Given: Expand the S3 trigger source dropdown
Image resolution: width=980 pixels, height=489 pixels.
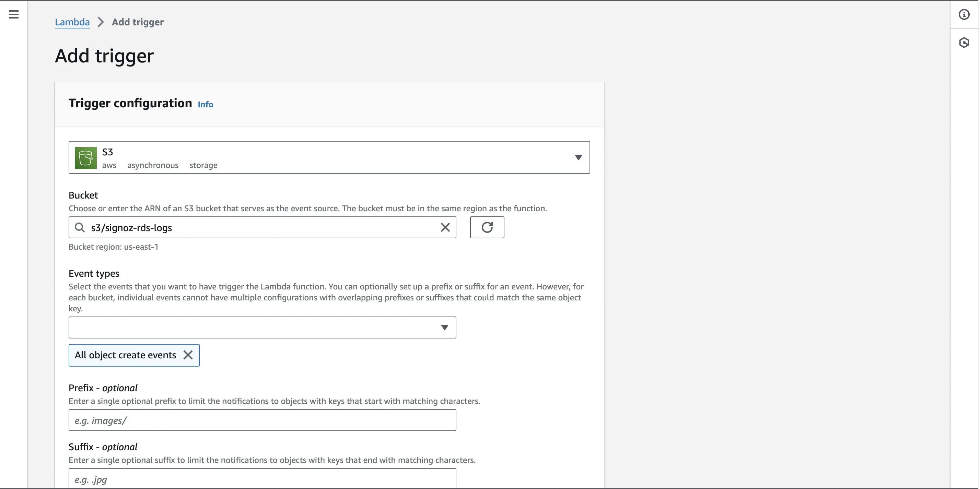Looking at the screenshot, I should point(329,157).
